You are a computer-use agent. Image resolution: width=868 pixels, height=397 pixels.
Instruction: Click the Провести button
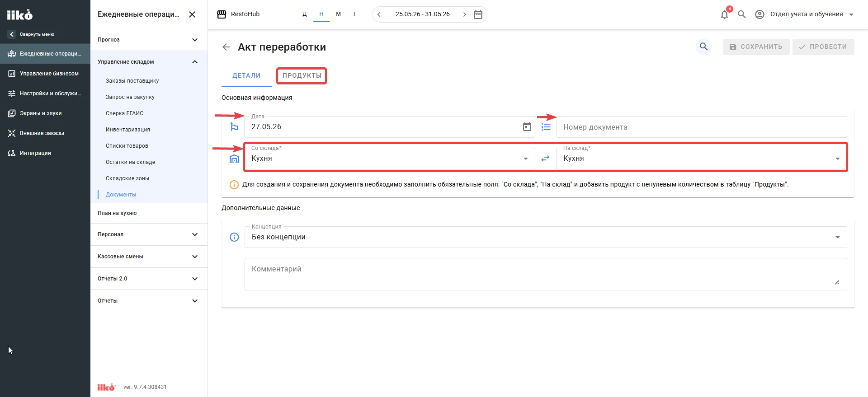click(x=823, y=47)
